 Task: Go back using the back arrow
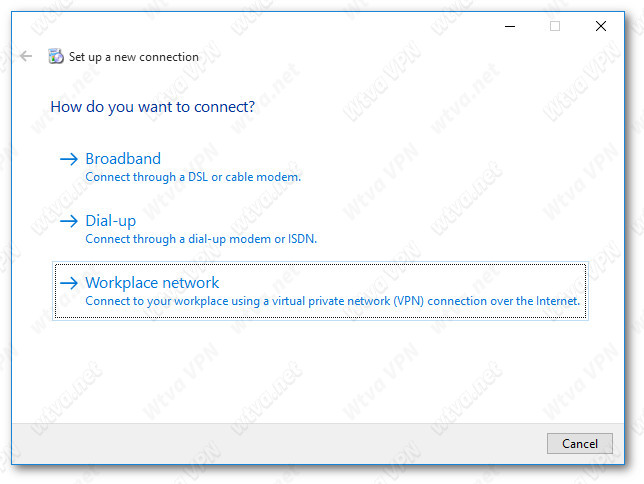pyautogui.click(x=26, y=56)
